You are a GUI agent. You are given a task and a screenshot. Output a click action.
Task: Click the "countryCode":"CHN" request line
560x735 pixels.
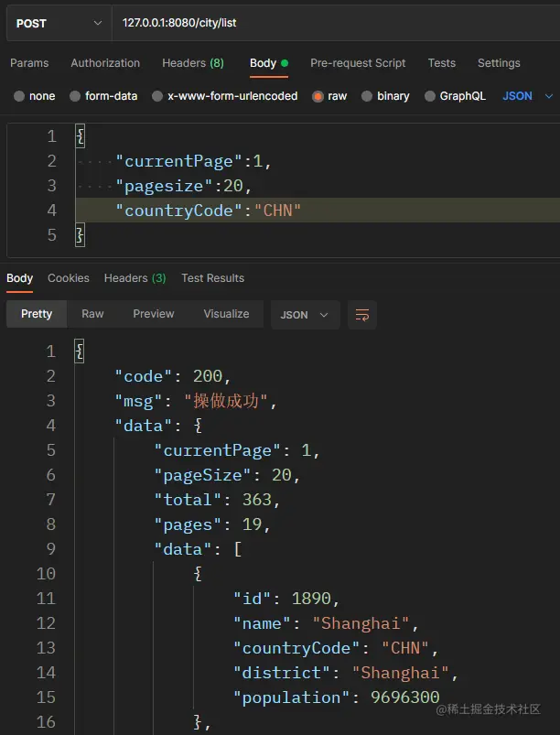pos(208,211)
